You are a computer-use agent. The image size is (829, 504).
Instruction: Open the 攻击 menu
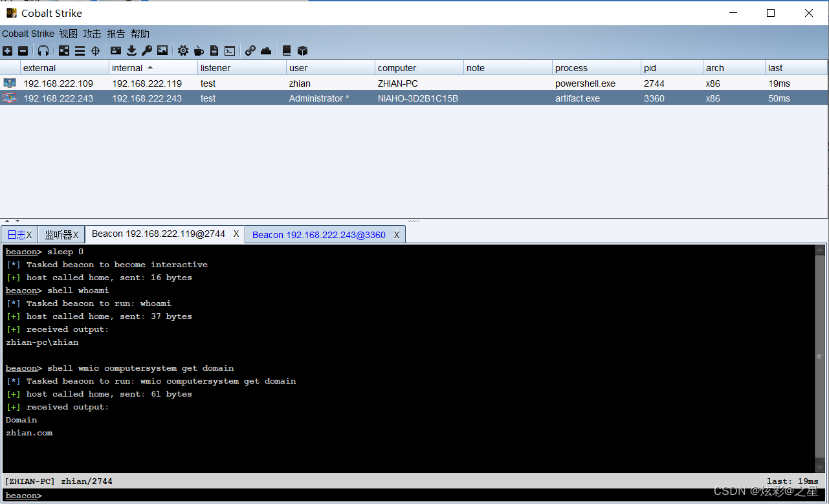pyautogui.click(x=92, y=34)
